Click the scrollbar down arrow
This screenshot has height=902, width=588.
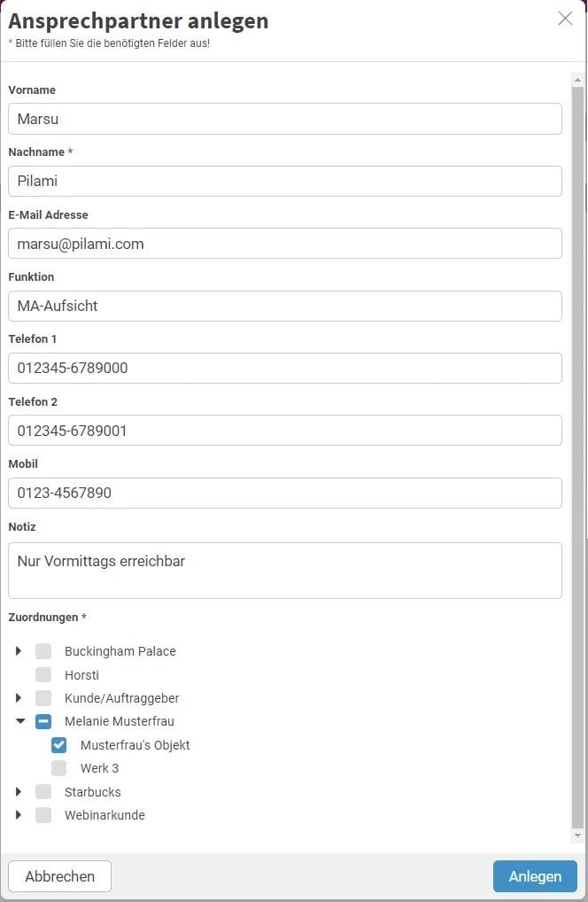pos(577,836)
